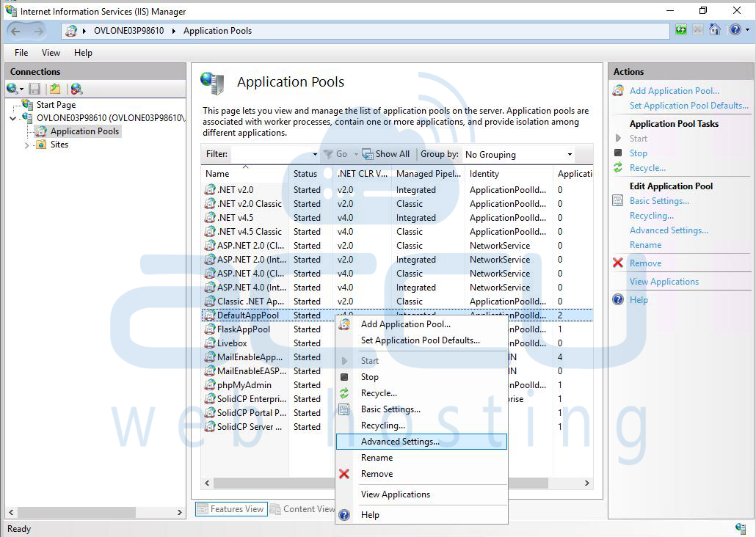Click View Applications link in Actions pane
This screenshot has height=537, width=756.
(664, 282)
